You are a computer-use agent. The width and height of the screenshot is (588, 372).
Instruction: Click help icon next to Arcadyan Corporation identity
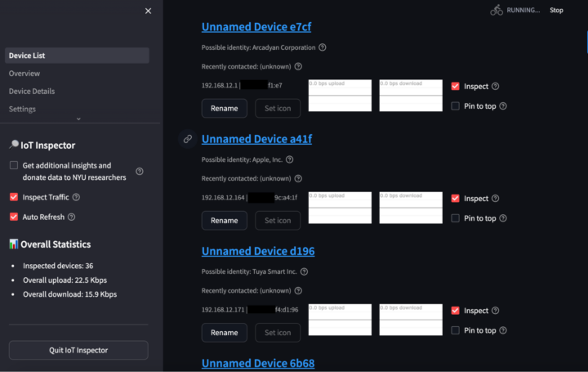click(323, 47)
